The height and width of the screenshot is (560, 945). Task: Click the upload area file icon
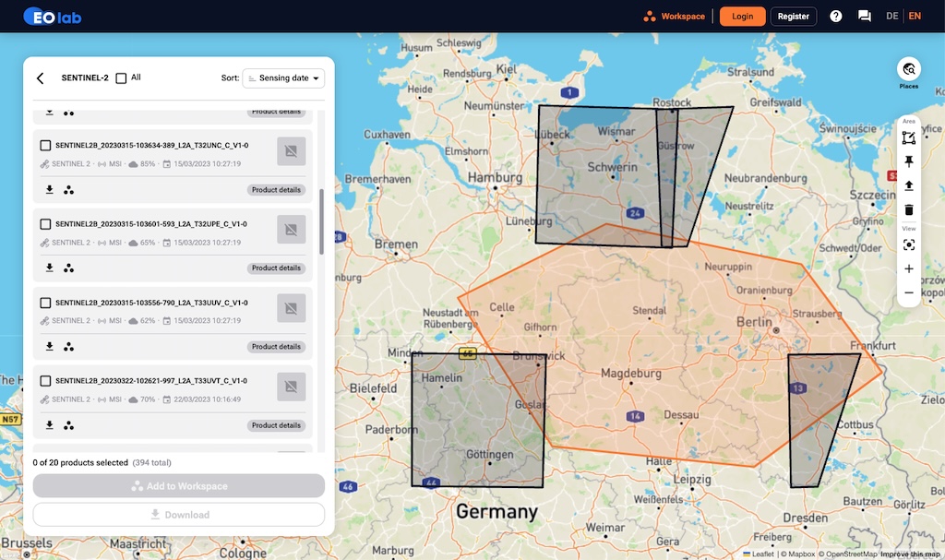(909, 185)
